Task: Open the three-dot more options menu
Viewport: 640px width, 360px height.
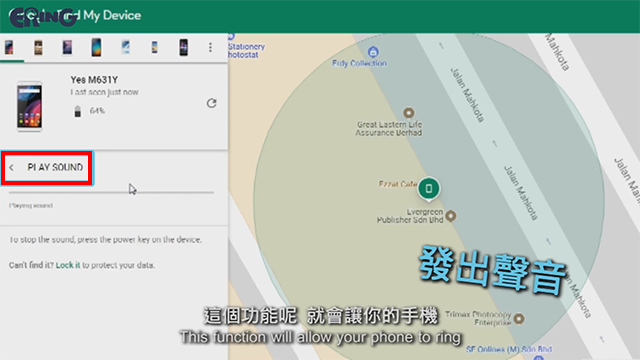Action: point(210,47)
